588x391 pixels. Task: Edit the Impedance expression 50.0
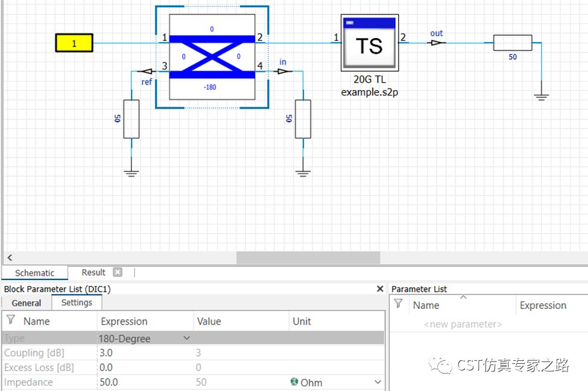pyautogui.click(x=145, y=382)
